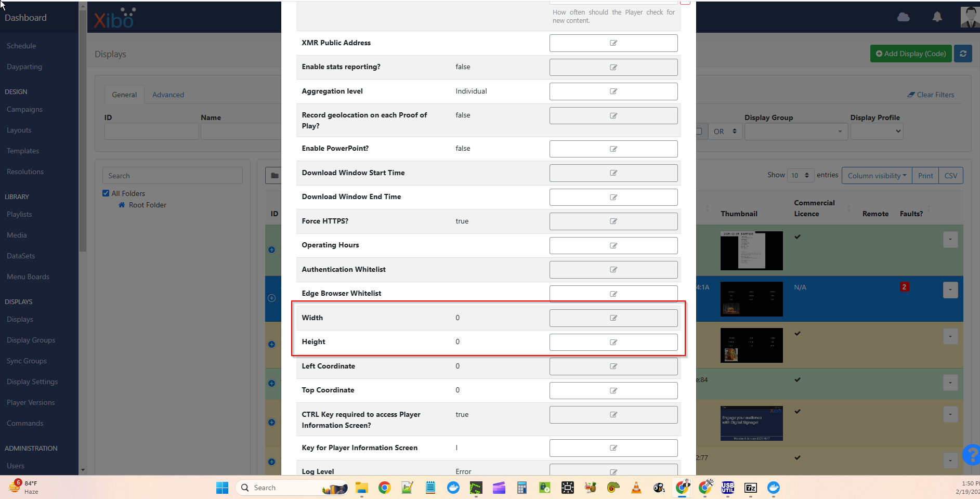This screenshot has width=980, height=499.
Task: Open 7-Zip from the taskbar
Action: click(750, 488)
